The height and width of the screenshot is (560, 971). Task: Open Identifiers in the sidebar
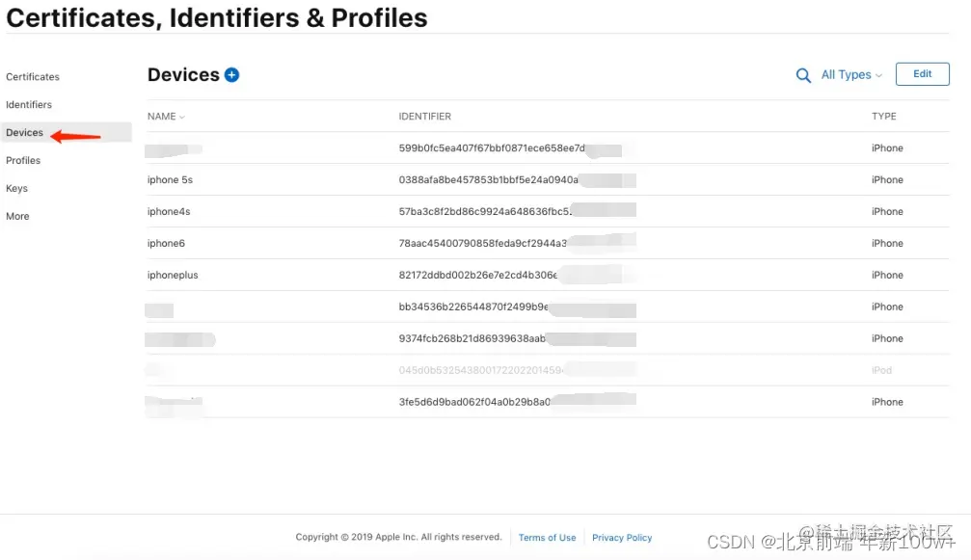point(29,104)
